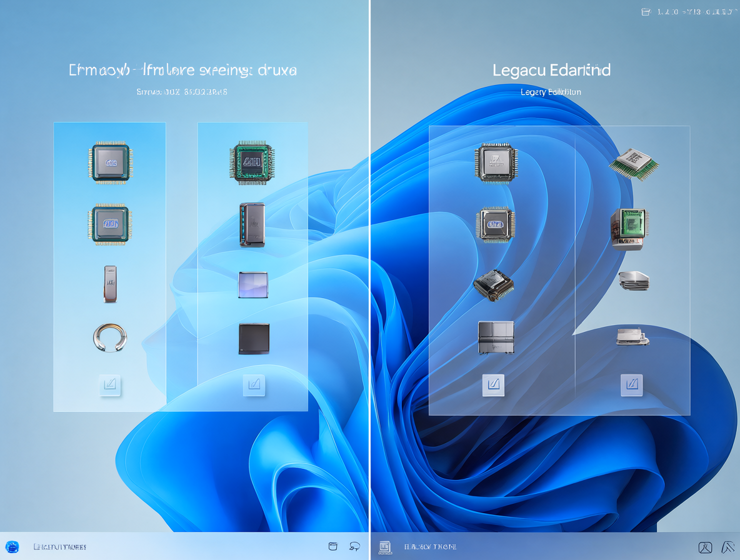Open the slim silver tower device icon
The width and height of the screenshot is (740, 560).
[110, 284]
